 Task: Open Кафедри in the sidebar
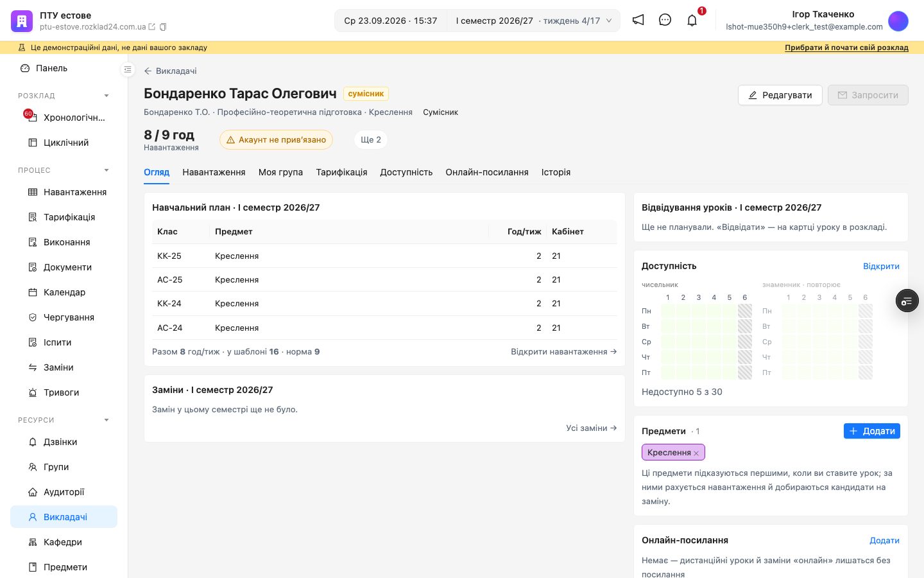click(x=64, y=542)
